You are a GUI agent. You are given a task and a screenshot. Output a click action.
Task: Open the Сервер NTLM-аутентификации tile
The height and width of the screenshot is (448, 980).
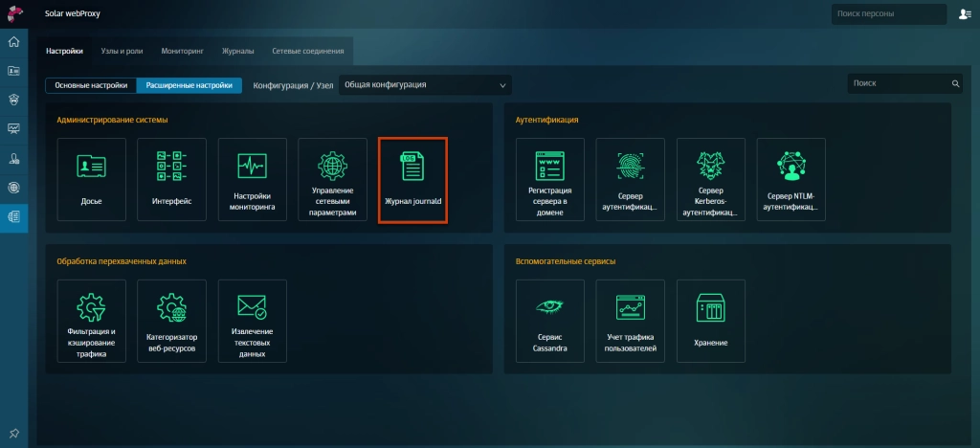[791, 179]
